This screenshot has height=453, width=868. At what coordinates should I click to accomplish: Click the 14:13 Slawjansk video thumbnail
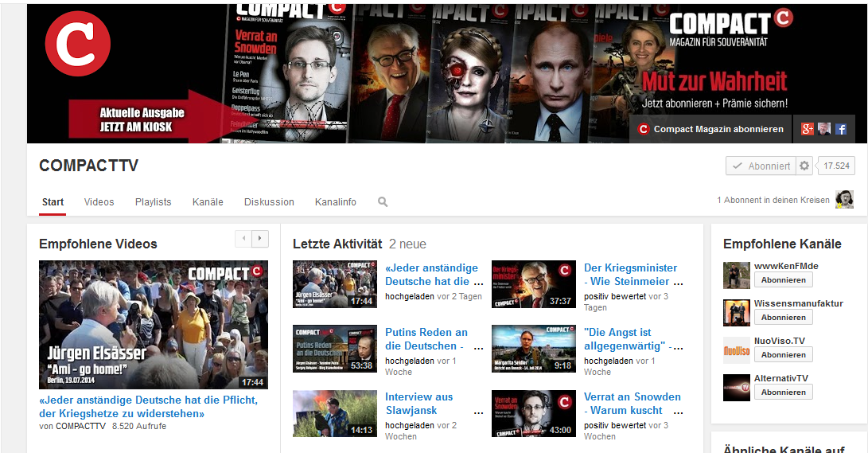tap(334, 414)
